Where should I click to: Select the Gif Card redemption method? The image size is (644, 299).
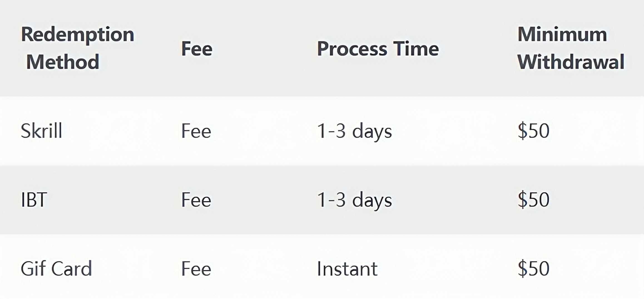tap(56, 268)
